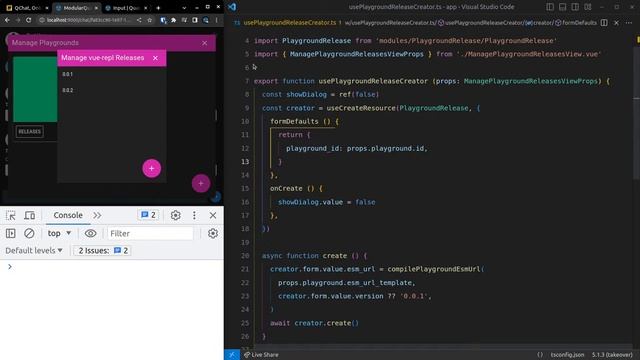Close the DevTools panel
The image size is (640, 360).
pyautogui.click(x=213, y=215)
